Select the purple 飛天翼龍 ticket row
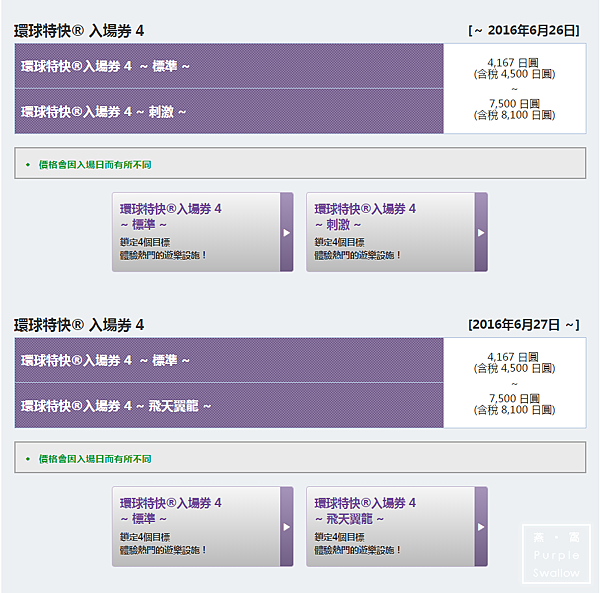 pos(229,406)
